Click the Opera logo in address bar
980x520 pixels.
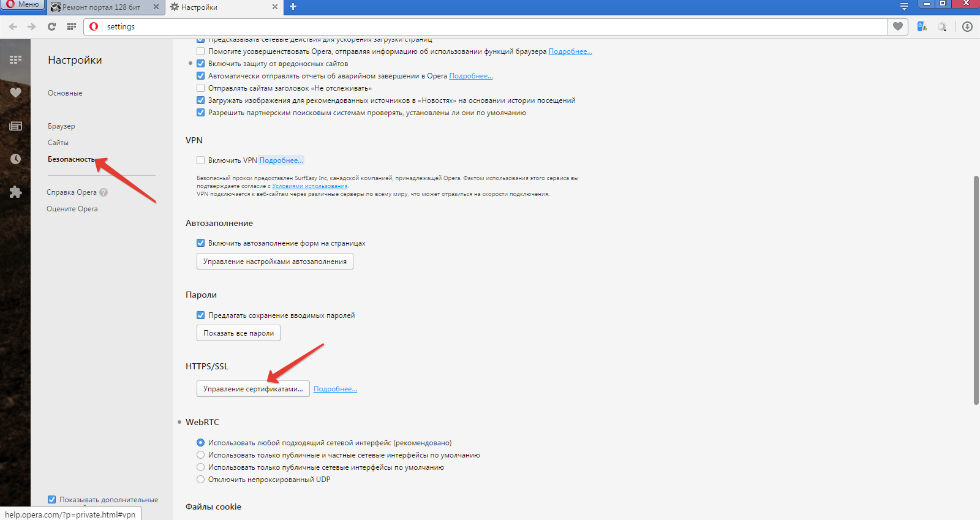point(94,26)
